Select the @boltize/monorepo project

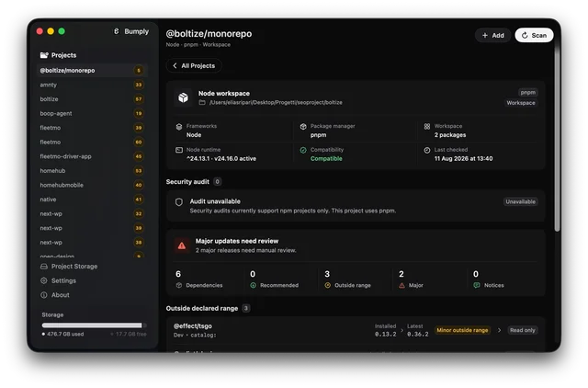[x=92, y=71]
